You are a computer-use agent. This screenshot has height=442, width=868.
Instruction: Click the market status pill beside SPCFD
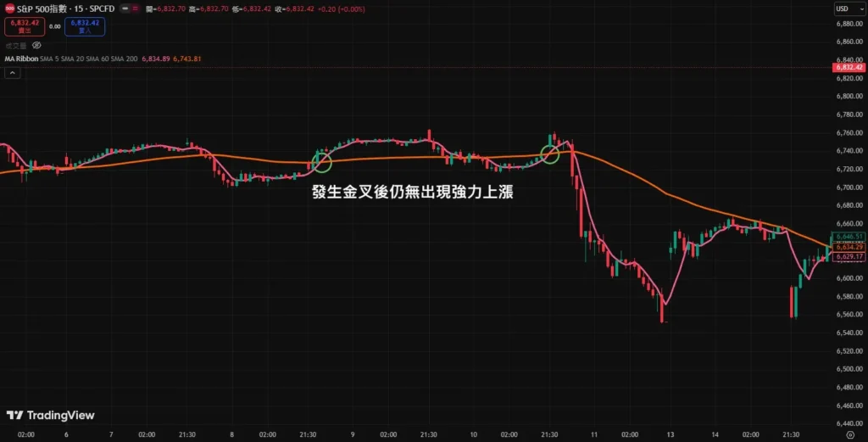(127, 8)
